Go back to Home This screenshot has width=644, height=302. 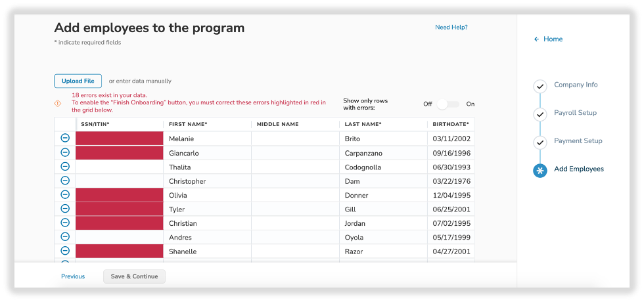click(x=548, y=39)
